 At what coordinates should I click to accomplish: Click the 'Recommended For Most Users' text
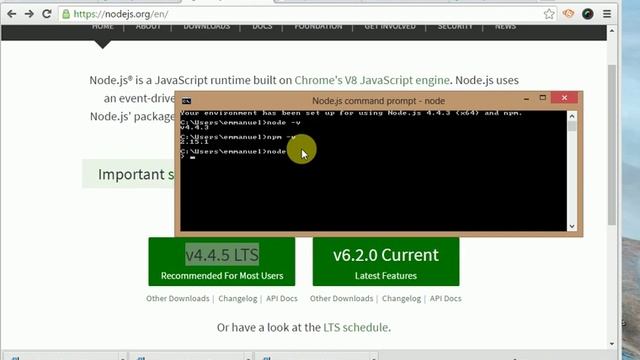(222, 276)
